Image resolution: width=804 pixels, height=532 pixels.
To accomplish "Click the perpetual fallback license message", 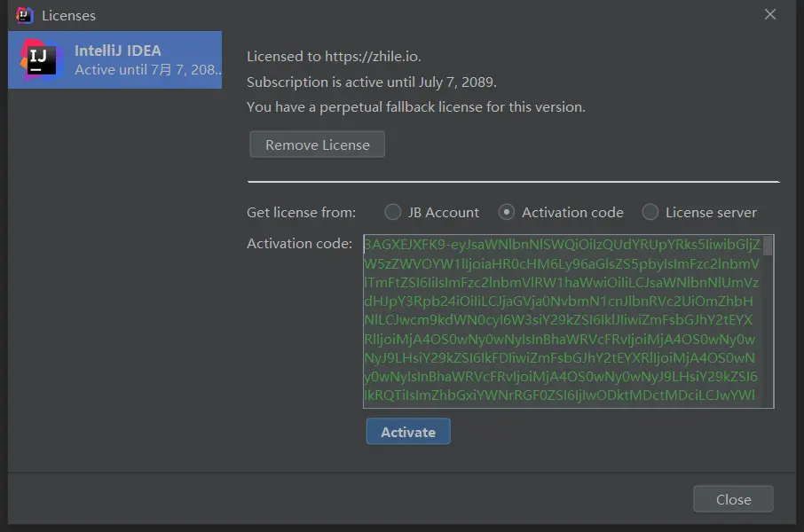I will point(415,107).
